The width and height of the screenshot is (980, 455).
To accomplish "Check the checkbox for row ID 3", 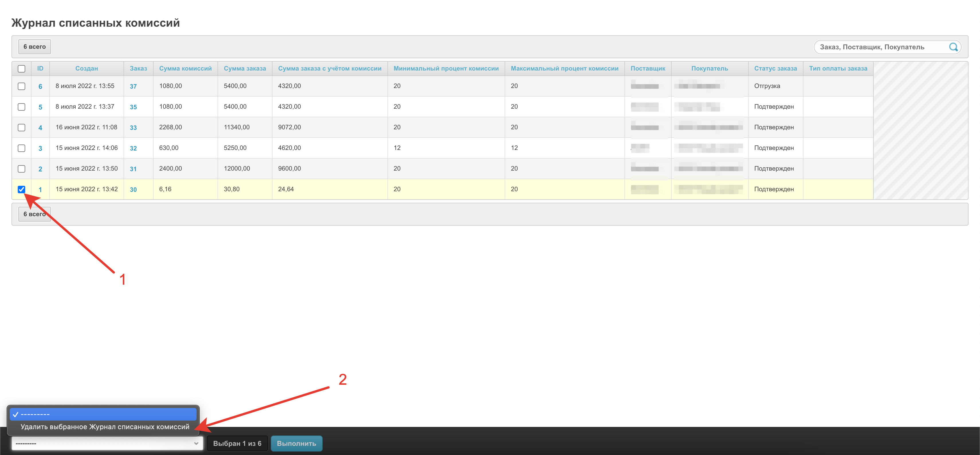I will point(22,148).
